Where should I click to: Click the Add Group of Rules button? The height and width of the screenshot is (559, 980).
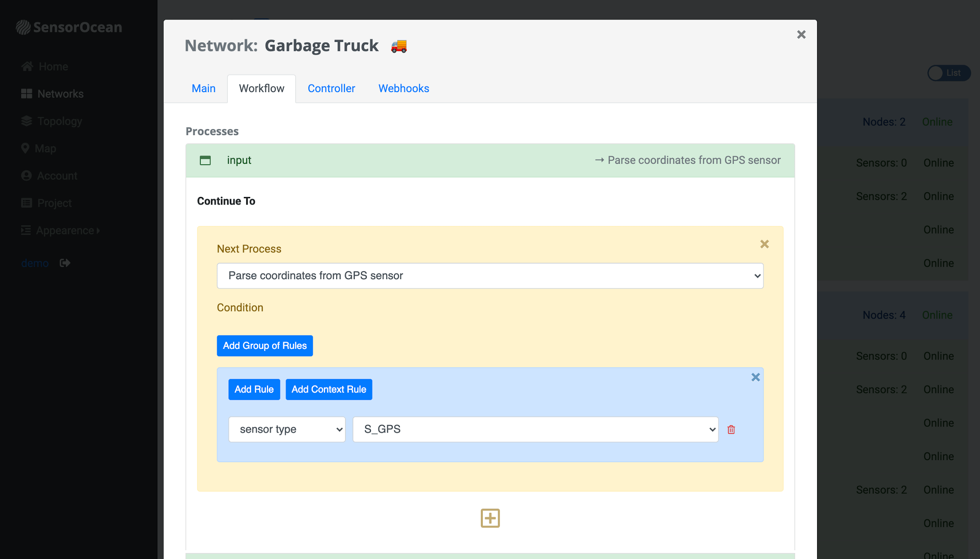(x=265, y=346)
